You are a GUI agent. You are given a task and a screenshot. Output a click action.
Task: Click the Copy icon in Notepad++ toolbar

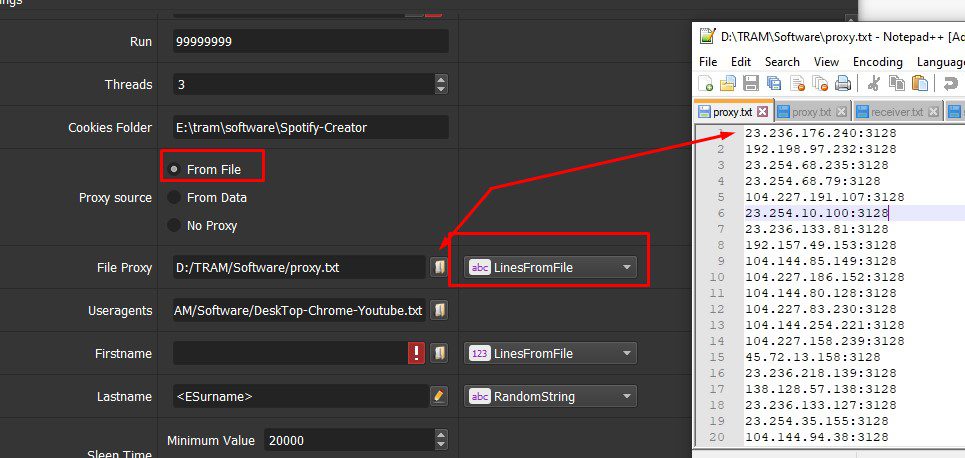897,83
